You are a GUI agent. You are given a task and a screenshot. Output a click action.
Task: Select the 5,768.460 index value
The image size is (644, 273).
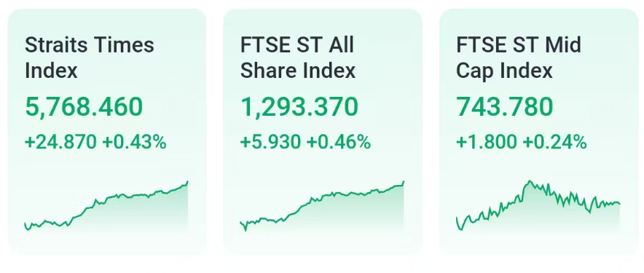pyautogui.click(x=84, y=107)
